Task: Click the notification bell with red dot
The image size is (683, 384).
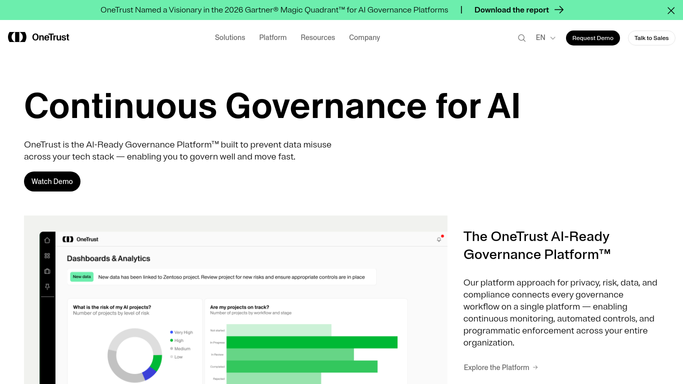Action: coord(440,239)
